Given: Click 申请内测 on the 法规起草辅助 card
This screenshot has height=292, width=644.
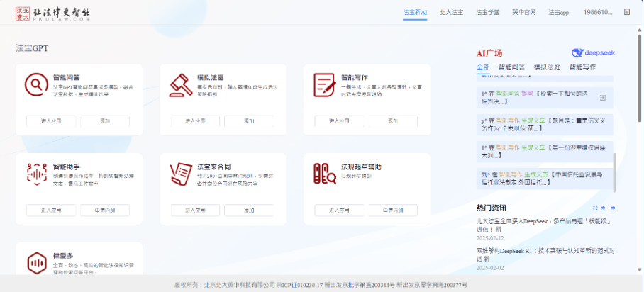Looking at the screenshot, I should [393, 210].
